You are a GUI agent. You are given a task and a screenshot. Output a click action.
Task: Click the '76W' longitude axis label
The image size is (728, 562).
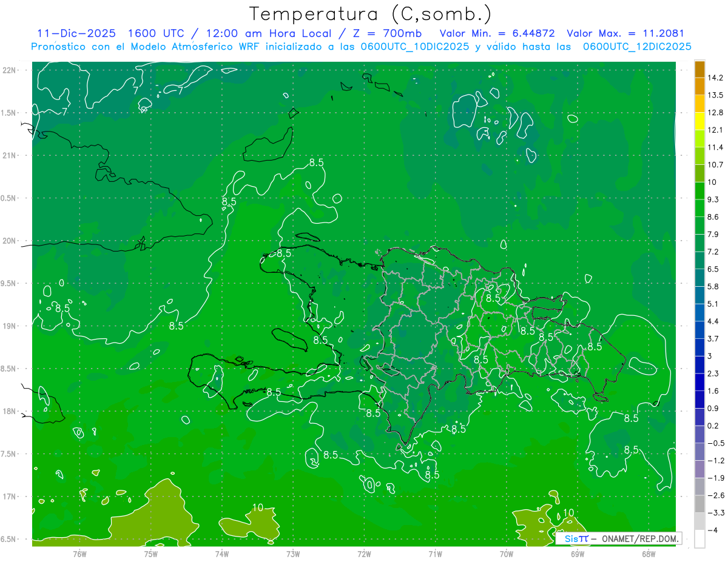(79, 553)
